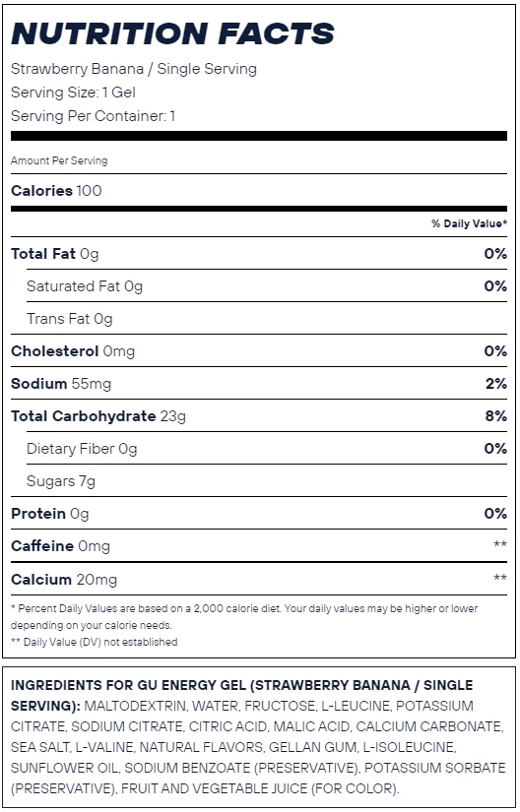Viewport: 520px width, 812px height.
Task: Select the Dietary Fiber 0g row
Action: (x=267, y=449)
